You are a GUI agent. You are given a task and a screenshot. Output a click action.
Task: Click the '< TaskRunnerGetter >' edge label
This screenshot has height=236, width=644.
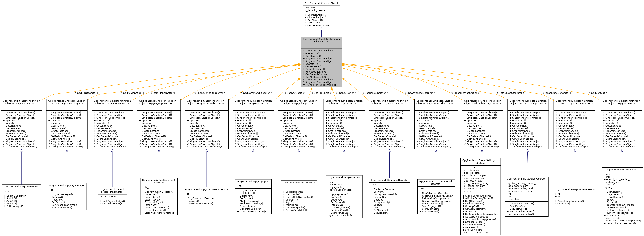coord(163,93)
